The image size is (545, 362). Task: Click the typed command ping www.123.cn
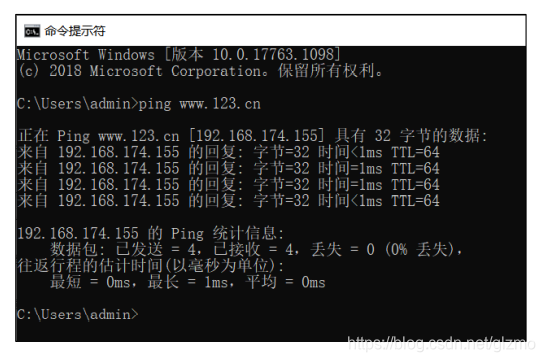point(200,104)
